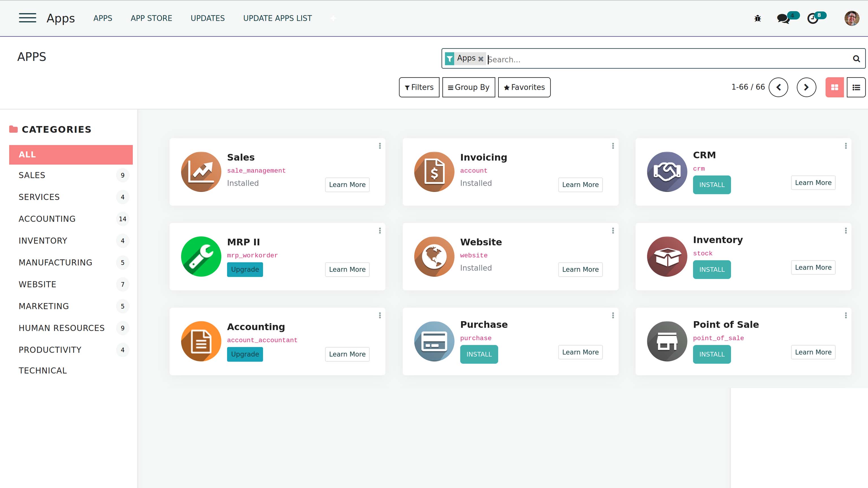The width and height of the screenshot is (868, 488).
Task: Remove the Apps filter tag
Action: (x=481, y=59)
